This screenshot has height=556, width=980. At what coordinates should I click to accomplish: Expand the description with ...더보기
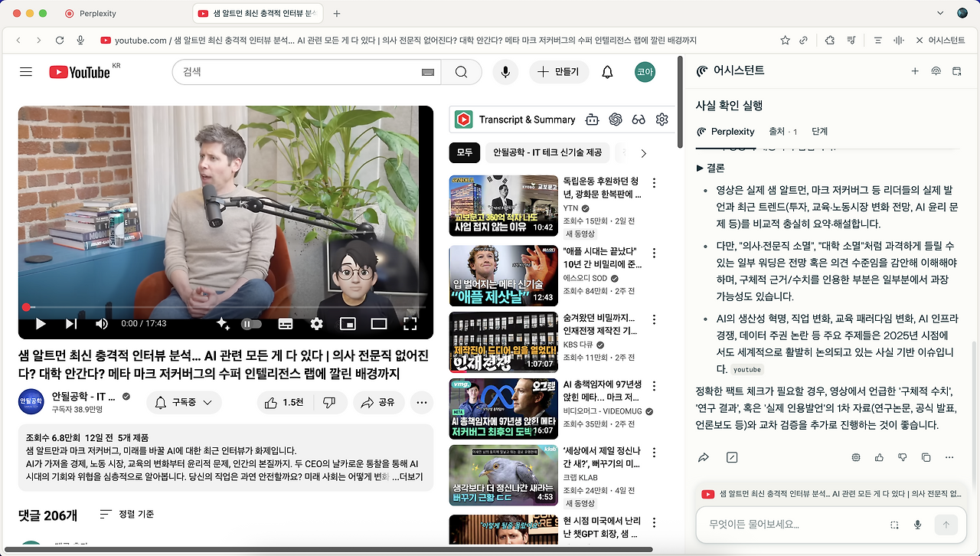click(406, 476)
